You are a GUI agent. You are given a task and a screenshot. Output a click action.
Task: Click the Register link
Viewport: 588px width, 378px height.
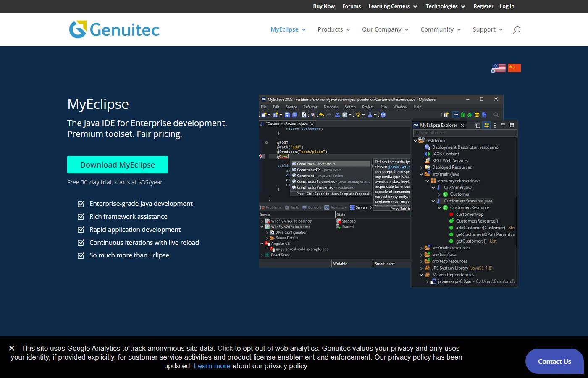(x=483, y=6)
